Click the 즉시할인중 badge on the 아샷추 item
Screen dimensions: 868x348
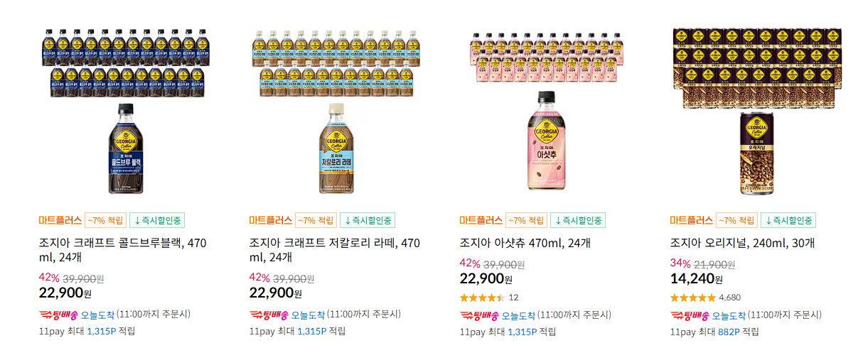pyautogui.click(x=578, y=220)
